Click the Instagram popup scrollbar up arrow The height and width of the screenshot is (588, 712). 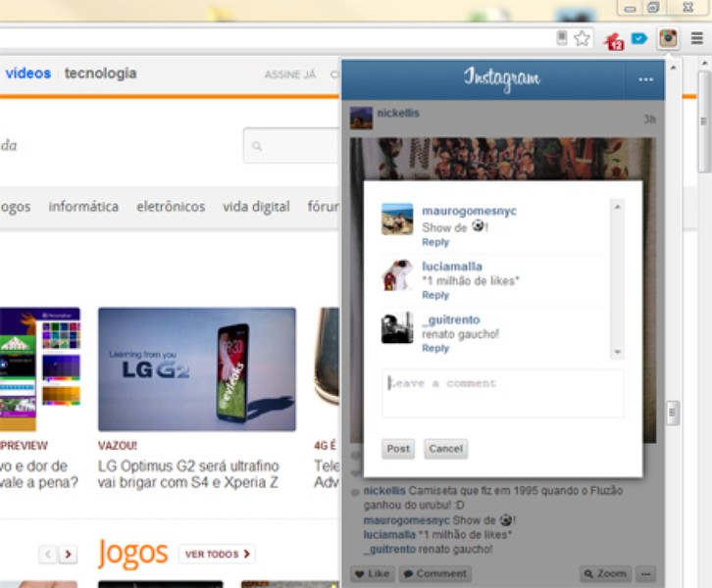click(673, 68)
